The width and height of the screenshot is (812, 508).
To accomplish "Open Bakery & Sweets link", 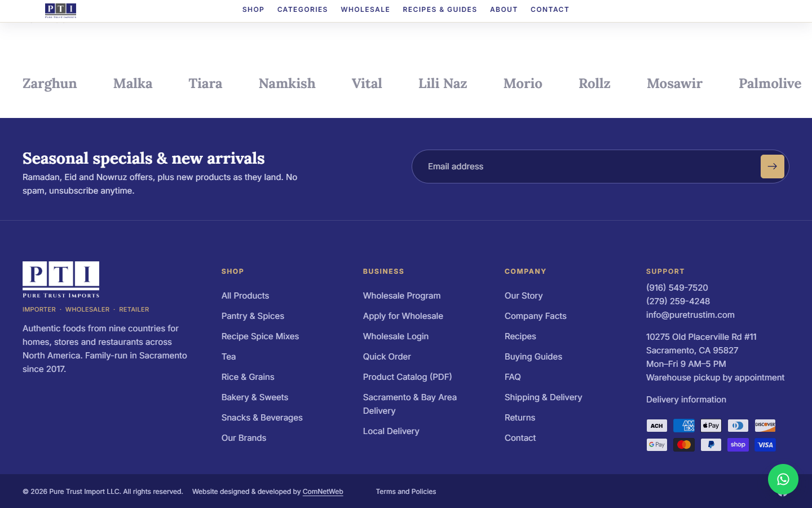I will click(255, 397).
